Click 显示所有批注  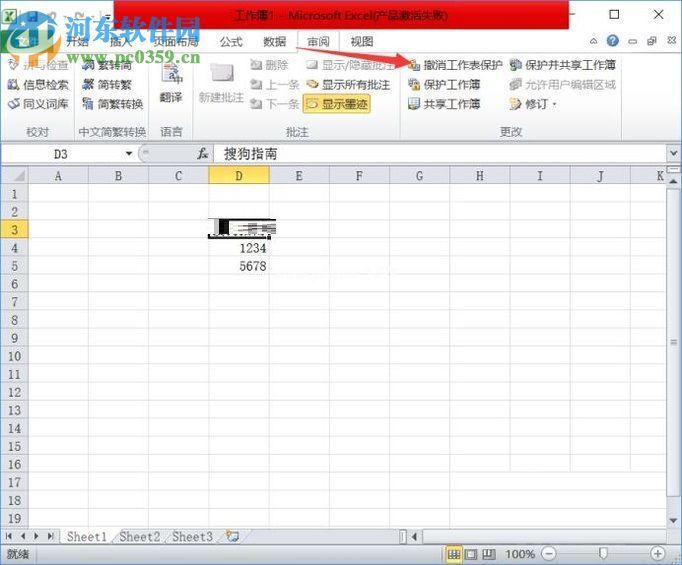348,84
